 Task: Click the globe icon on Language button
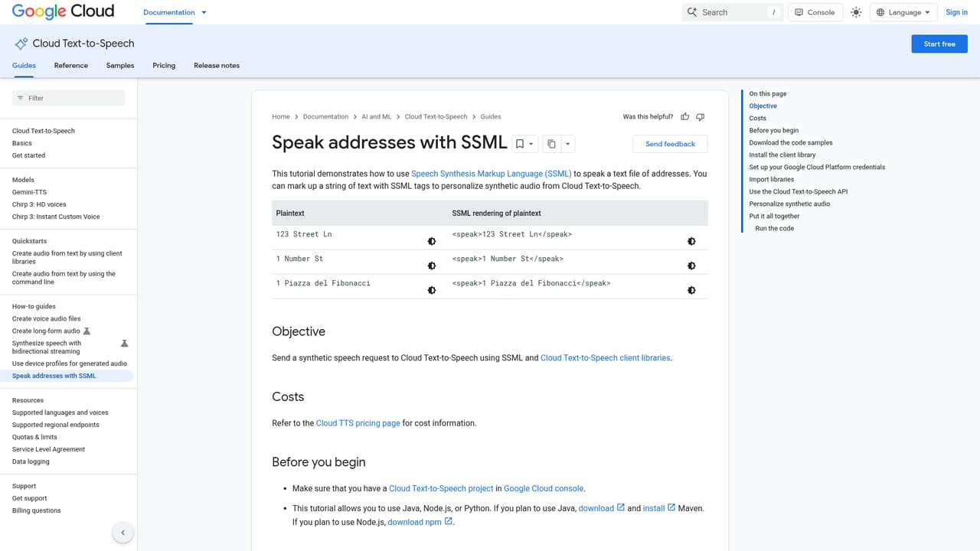(880, 12)
